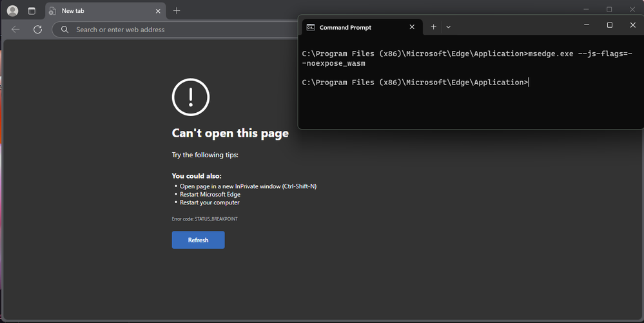Click the You could also: label

pos(197,176)
